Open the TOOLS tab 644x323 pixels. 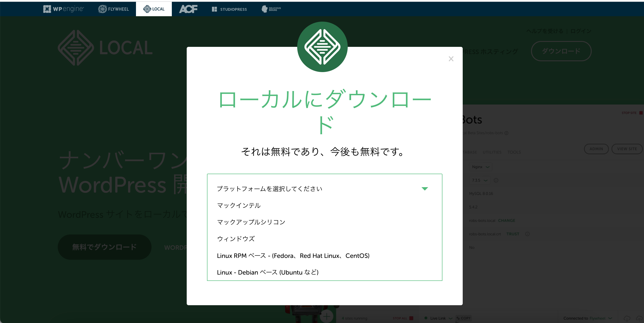(x=514, y=152)
